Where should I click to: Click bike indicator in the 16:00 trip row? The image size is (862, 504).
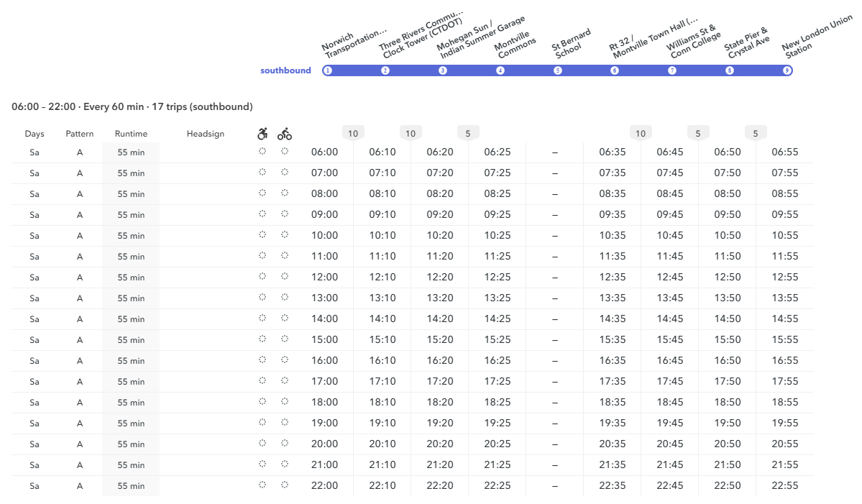284,360
